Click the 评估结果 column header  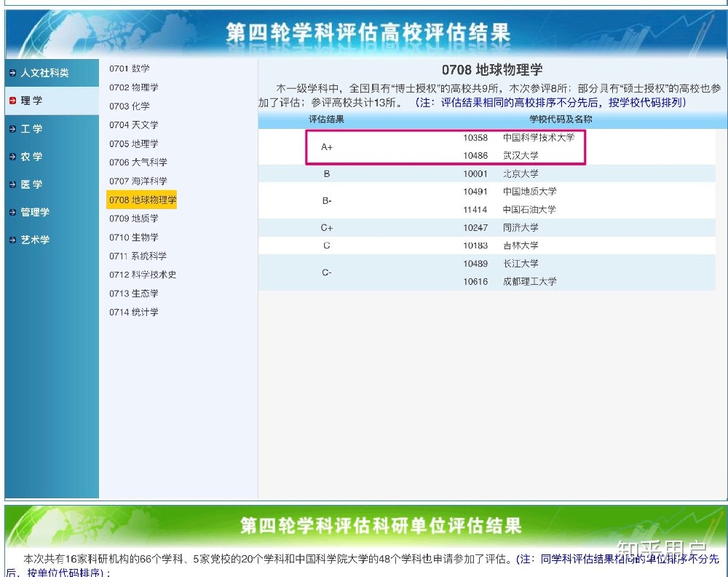tap(326, 119)
